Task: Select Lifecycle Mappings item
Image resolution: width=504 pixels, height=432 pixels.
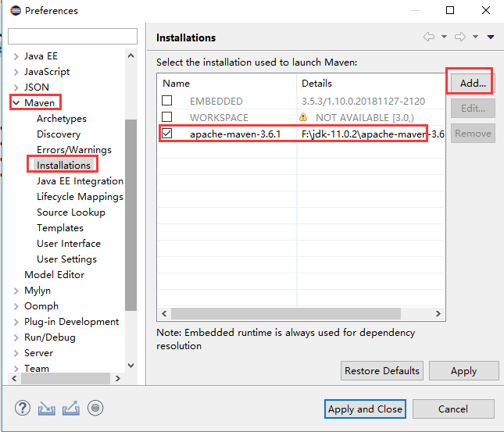Action: pyautogui.click(x=80, y=197)
